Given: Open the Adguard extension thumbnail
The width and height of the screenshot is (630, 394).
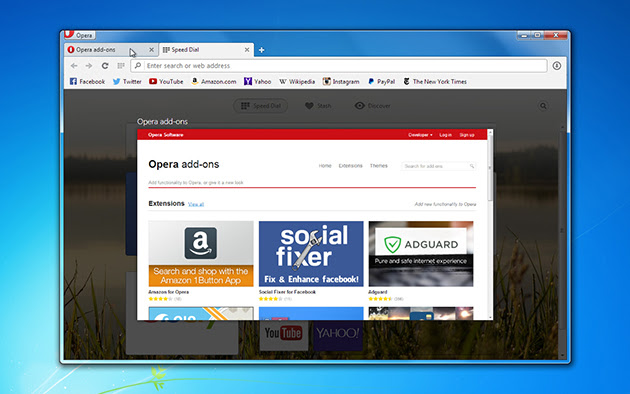Looking at the screenshot, I should (x=421, y=253).
